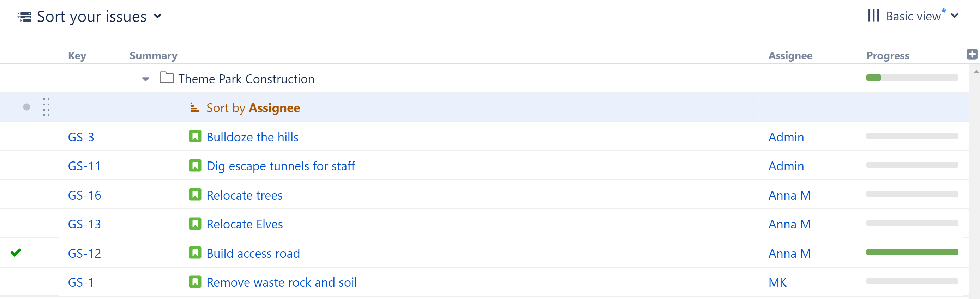Click the columns layout icon near Basic view
The height and width of the screenshot is (299, 980).
[x=874, y=16]
